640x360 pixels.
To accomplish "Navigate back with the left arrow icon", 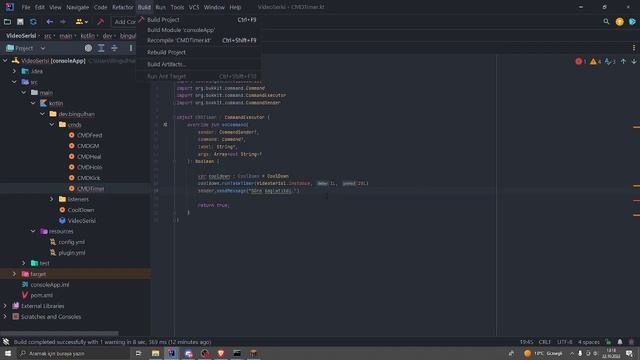I will coord(49,22).
